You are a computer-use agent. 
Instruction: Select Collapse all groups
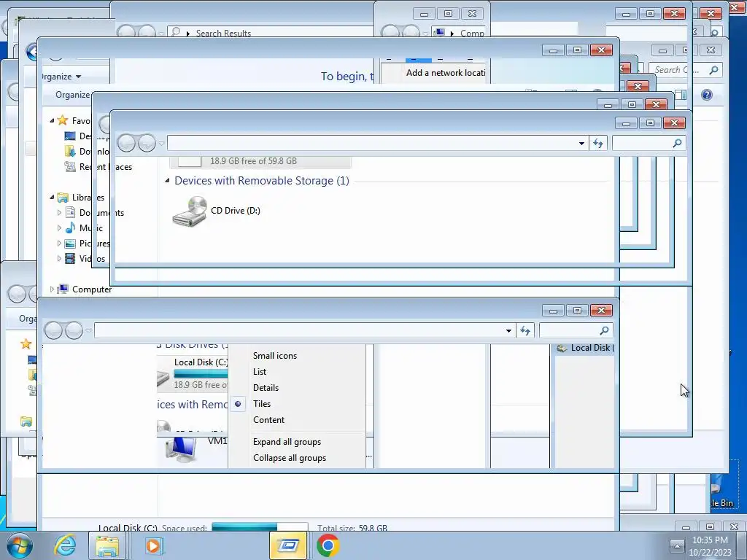[290, 458]
